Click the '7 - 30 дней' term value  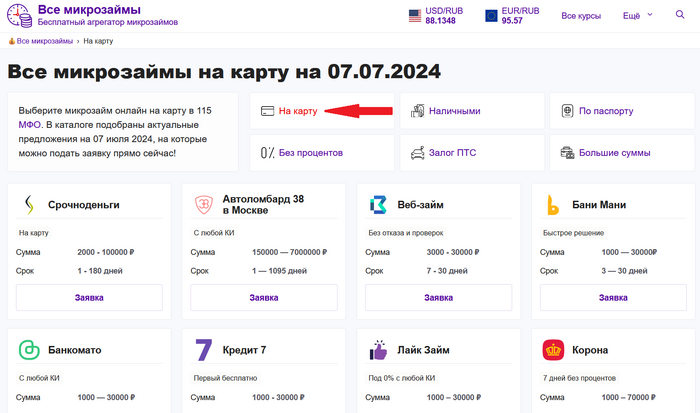point(447,271)
